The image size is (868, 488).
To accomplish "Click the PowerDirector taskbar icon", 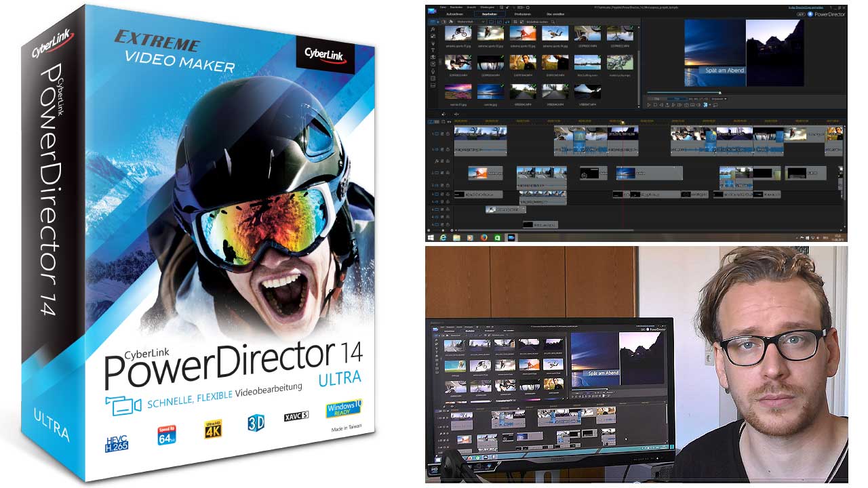I will [x=511, y=237].
